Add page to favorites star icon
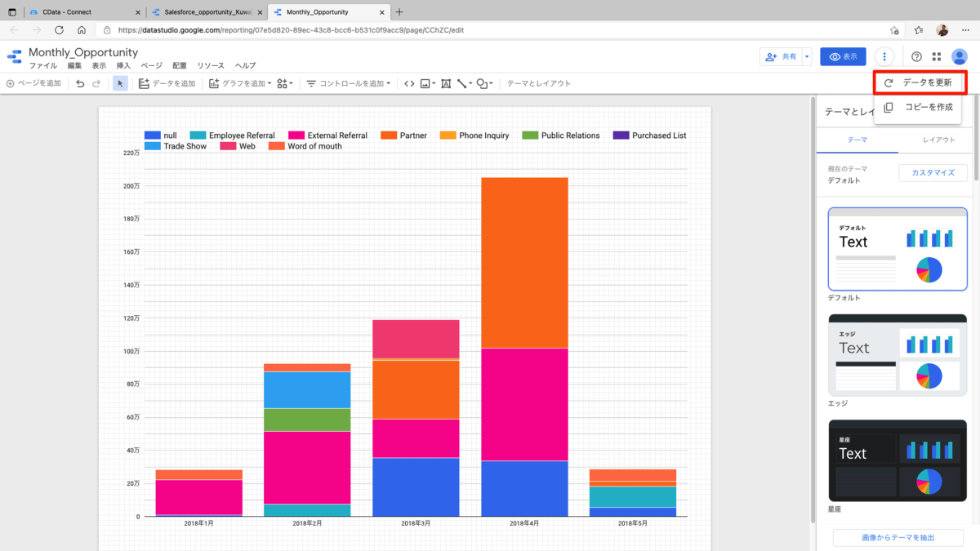The image size is (980, 551). [896, 30]
